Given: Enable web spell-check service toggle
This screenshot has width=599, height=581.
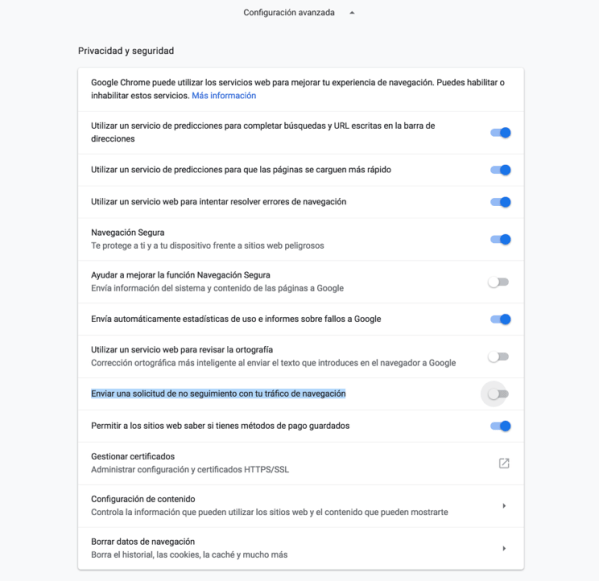Looking at the screenshot, I should [499, 357].
